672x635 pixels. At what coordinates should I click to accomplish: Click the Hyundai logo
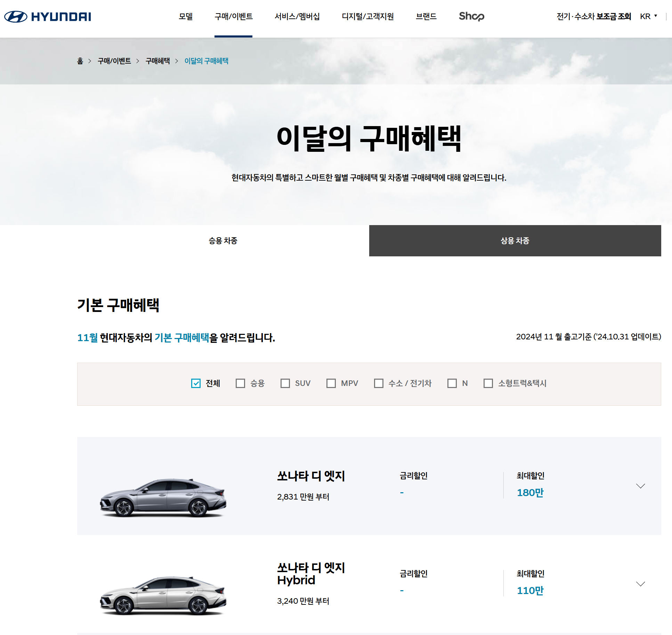pyautogui.click(x=47, y=16)
